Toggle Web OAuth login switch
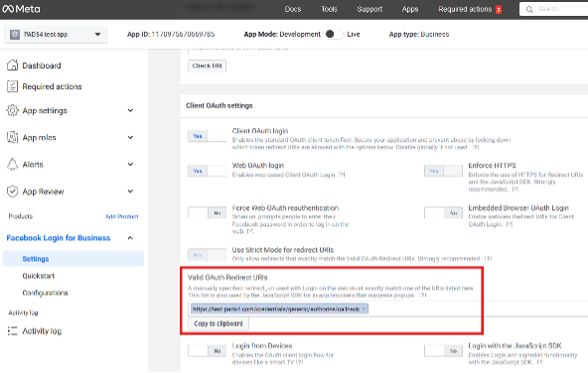The height and width of the screenshot is (373, 588). point(207,171)
